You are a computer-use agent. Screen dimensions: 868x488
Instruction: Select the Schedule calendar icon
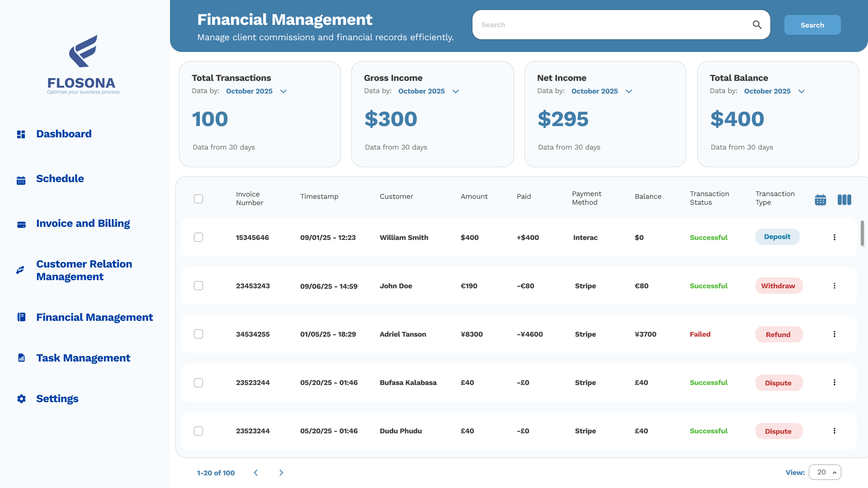pos(21,180)
